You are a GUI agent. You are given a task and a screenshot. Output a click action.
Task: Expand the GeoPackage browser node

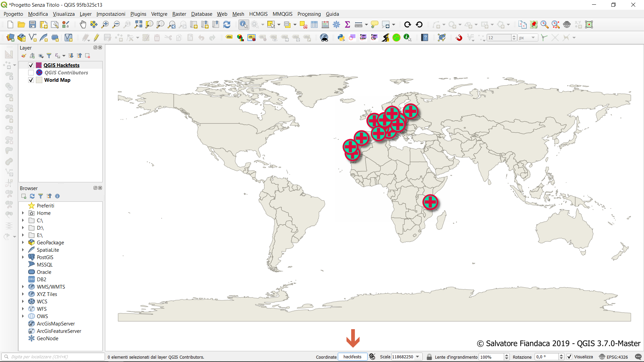tap(23, 242)
